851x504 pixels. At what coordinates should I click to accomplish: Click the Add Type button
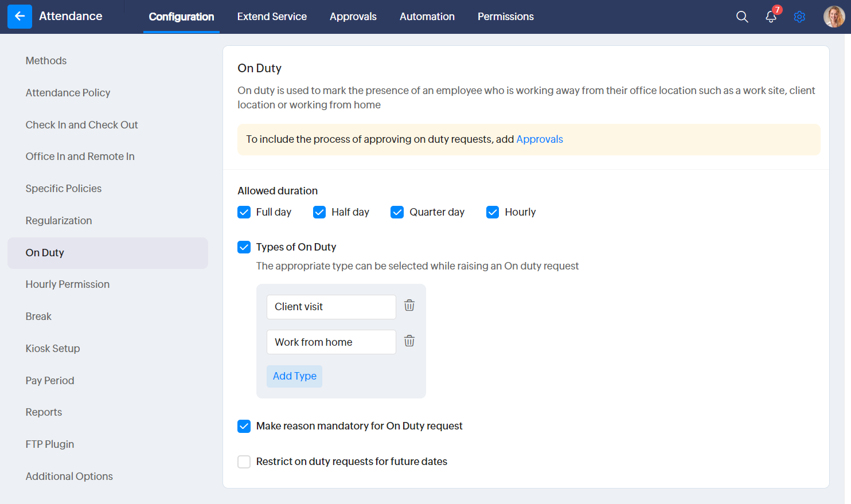coord(294,376)
